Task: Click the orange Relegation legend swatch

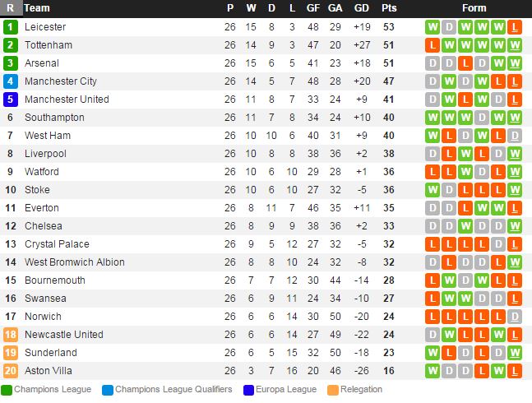Action: point(332,390)
